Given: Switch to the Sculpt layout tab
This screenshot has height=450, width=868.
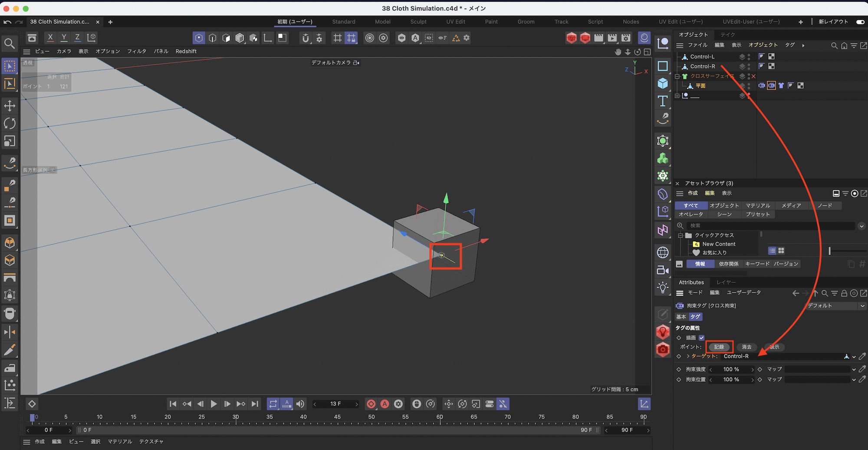Looking at the screenshot, I should click(x=418, y=22).
